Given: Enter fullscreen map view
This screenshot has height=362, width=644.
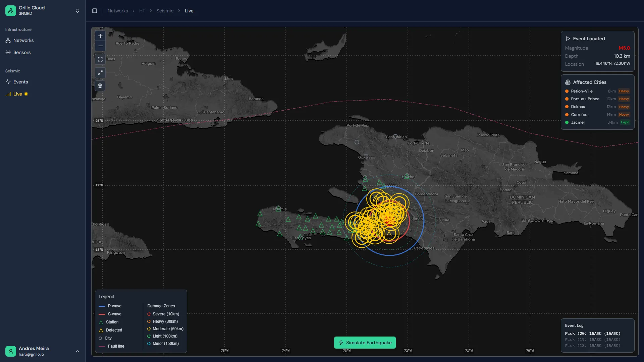Looking at the screenshot, I should click(100, 59).
